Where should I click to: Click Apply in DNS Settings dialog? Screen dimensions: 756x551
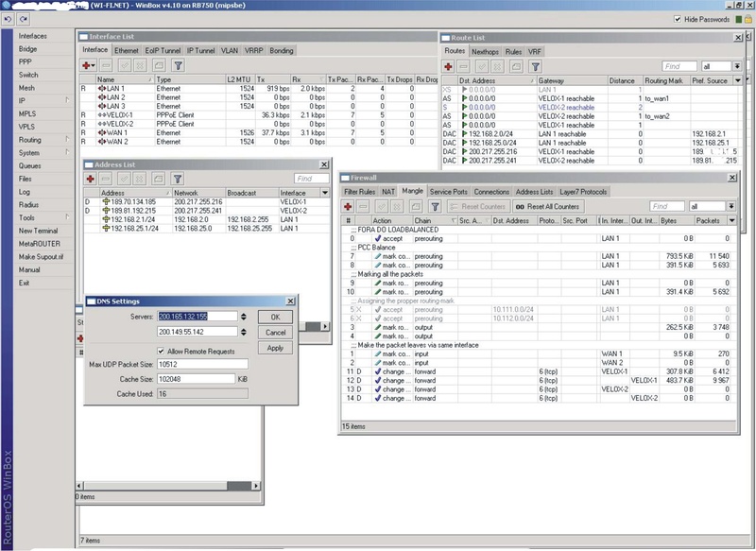pos(275,348)
